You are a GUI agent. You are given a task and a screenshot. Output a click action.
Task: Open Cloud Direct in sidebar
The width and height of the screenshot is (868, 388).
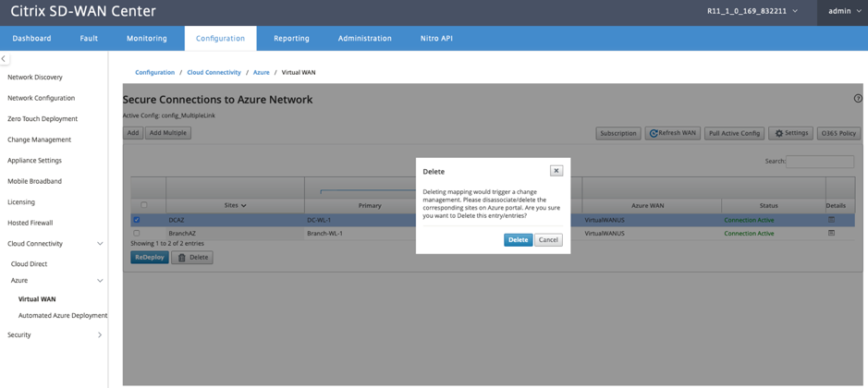[30, 264]
